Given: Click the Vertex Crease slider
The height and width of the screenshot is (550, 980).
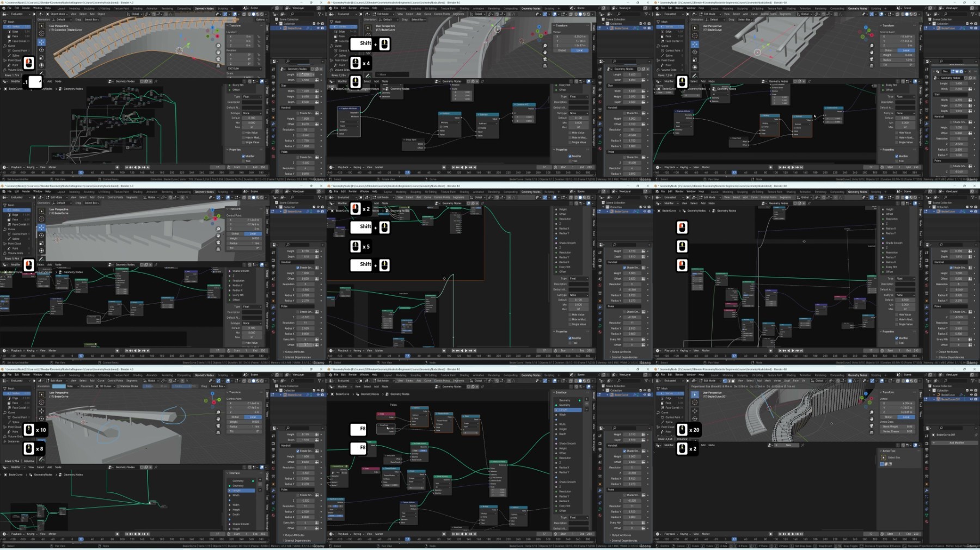Looking at the screenshot, I should 897,431.
